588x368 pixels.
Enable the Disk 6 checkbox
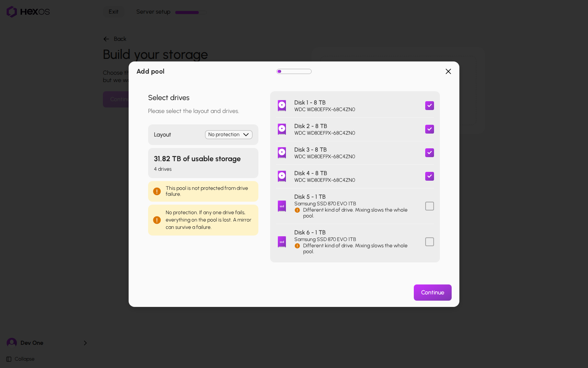click(430, 242)
